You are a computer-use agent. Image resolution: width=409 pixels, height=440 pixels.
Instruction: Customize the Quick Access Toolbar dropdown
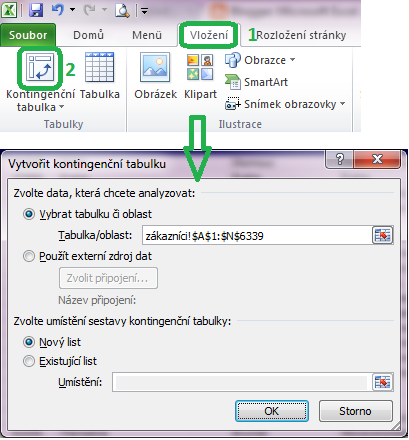click(x=144, y=11)
